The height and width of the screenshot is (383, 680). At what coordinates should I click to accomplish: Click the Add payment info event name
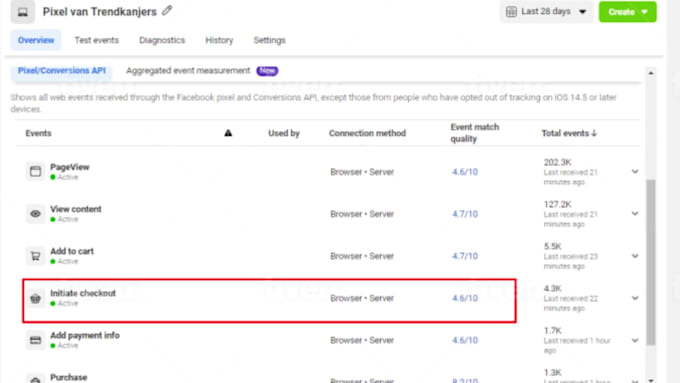click(x=85, y=335)
